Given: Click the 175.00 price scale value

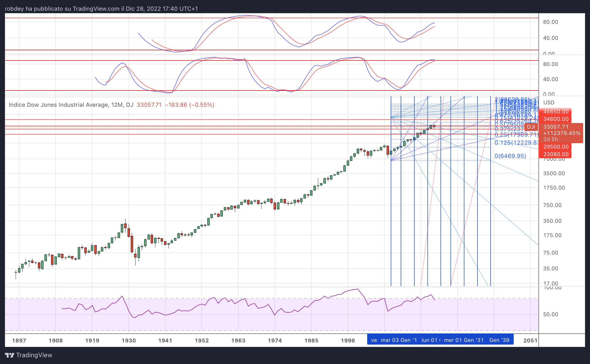Looking at the screenshot, I should (x=553, y=235).
